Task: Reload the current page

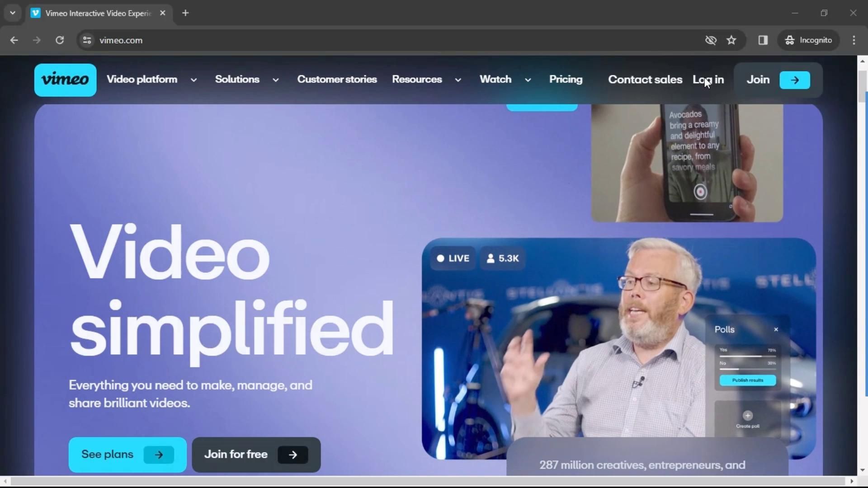Action: point(59,40)
